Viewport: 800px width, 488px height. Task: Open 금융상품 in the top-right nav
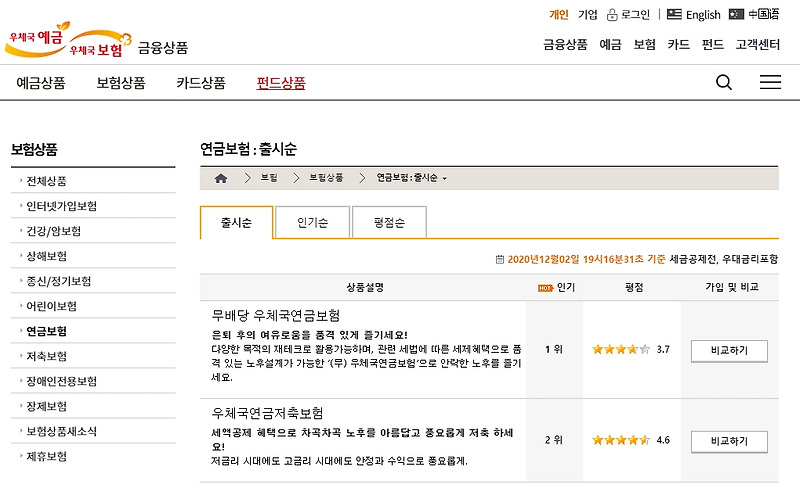pos(565,45)
